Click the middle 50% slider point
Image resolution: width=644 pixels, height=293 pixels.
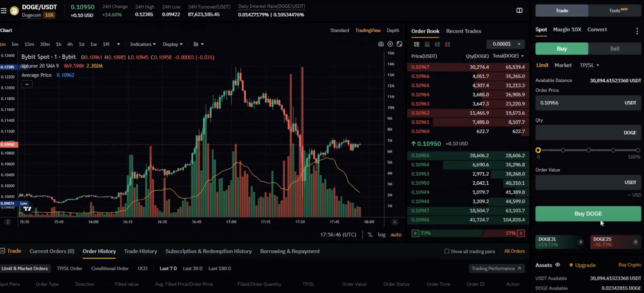coord(588,150)
